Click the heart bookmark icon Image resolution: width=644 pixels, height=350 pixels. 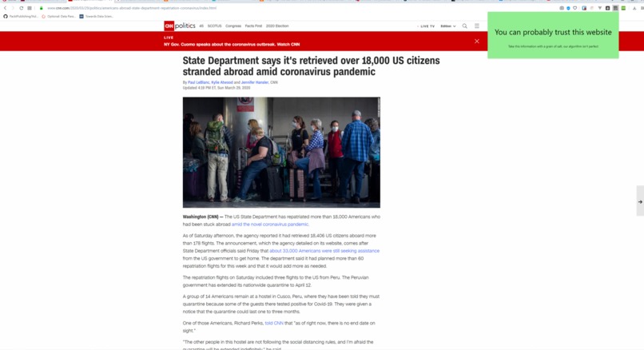coord(575,8)
